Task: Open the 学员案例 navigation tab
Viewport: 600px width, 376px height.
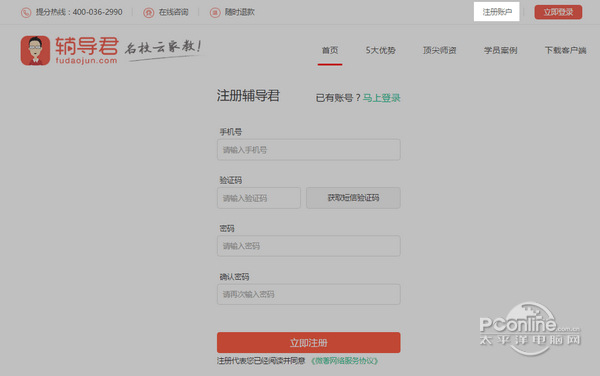Action: click(x=501, y=50)
